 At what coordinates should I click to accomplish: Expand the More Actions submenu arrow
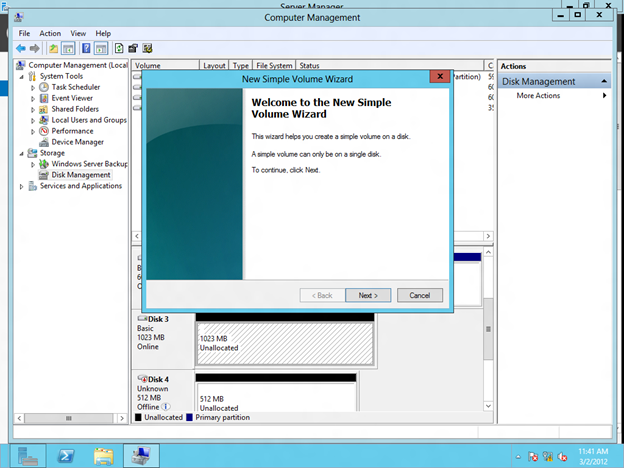click(604, 96)
